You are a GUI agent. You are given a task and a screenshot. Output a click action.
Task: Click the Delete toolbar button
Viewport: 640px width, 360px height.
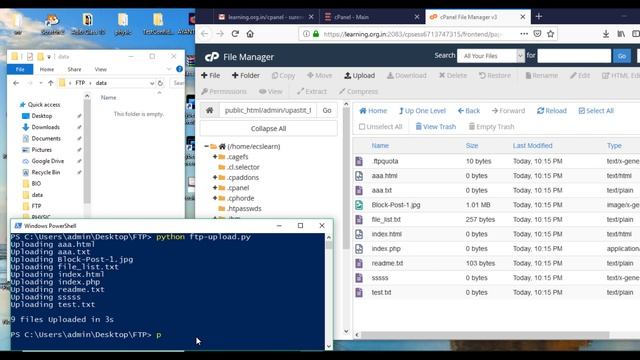pyautogui.click(x=452, y=76)
